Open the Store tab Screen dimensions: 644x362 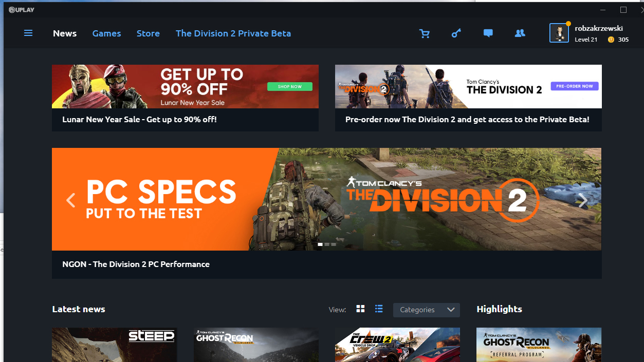click(148, 33)
